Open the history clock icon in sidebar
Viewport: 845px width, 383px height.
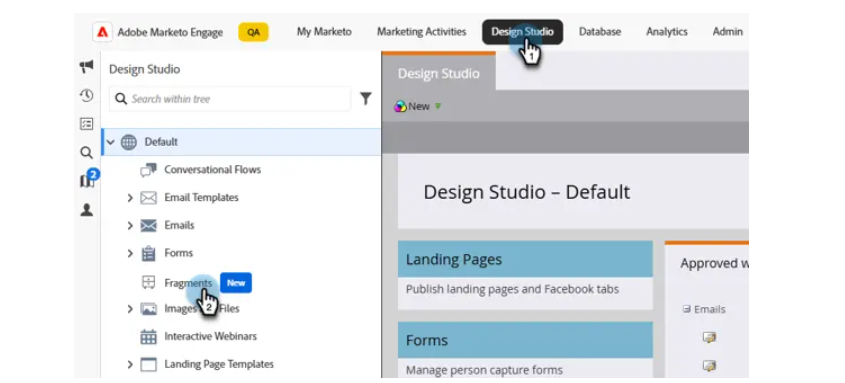click(86, 96)
